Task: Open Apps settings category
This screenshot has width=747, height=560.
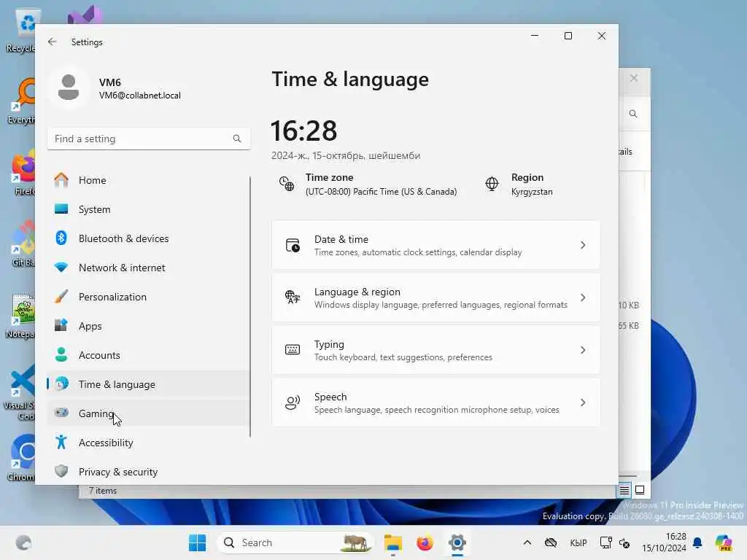Action: pos(148,326)
